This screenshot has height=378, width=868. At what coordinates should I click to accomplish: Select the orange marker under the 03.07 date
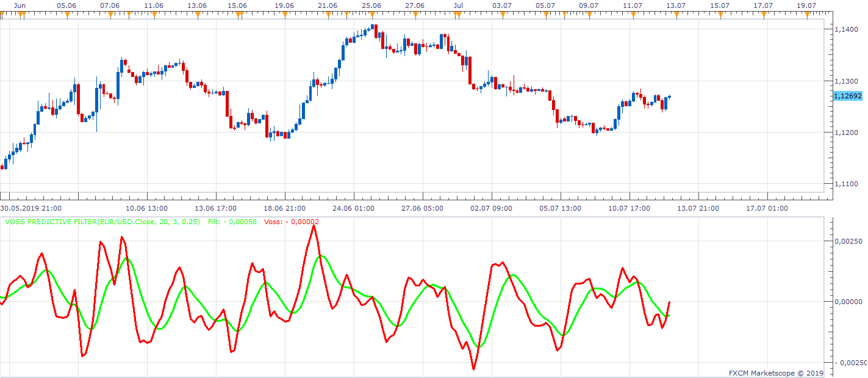(x=503, y=14)
